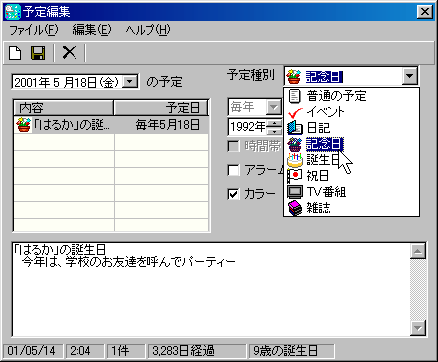Pick the 日記 diary entry
Screen dimensions: 438x362
[x=351, y=128]
